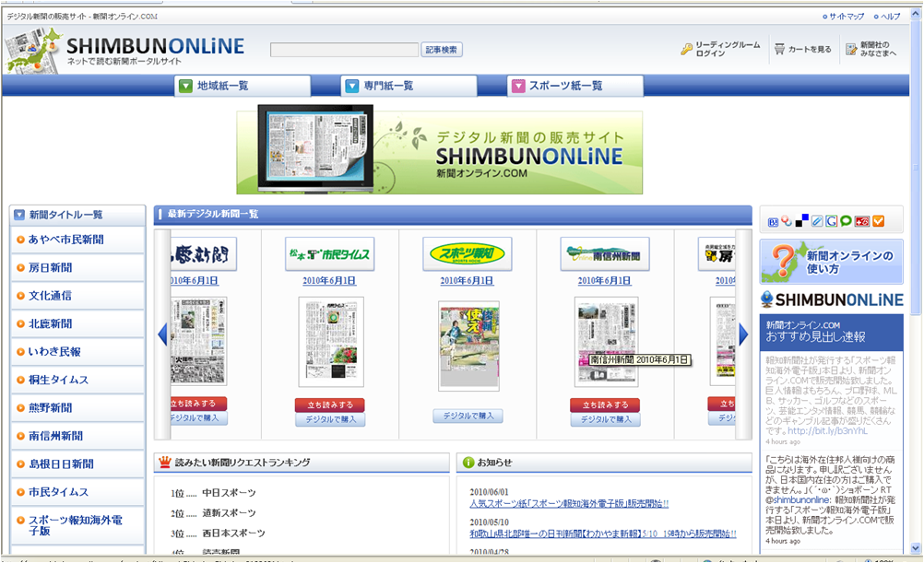Share via Delicious checkered icon
Screen dimensions: 924x563
pyautogui.click(x=801, y=221)
